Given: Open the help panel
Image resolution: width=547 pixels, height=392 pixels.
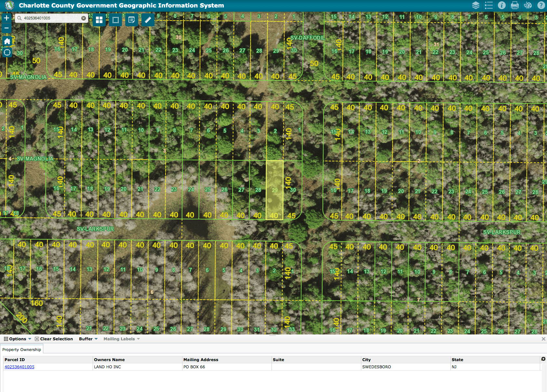Looking at the screenshot, I should [541, 5].
